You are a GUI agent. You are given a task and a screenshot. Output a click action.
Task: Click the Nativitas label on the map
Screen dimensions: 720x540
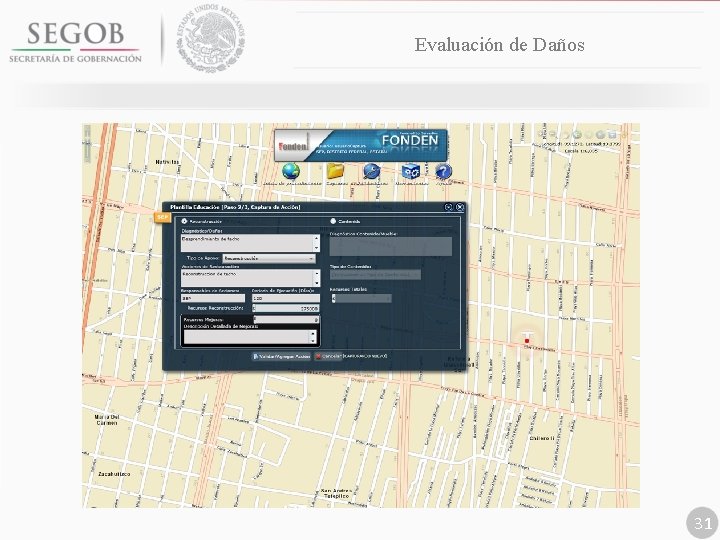(167, 162)
